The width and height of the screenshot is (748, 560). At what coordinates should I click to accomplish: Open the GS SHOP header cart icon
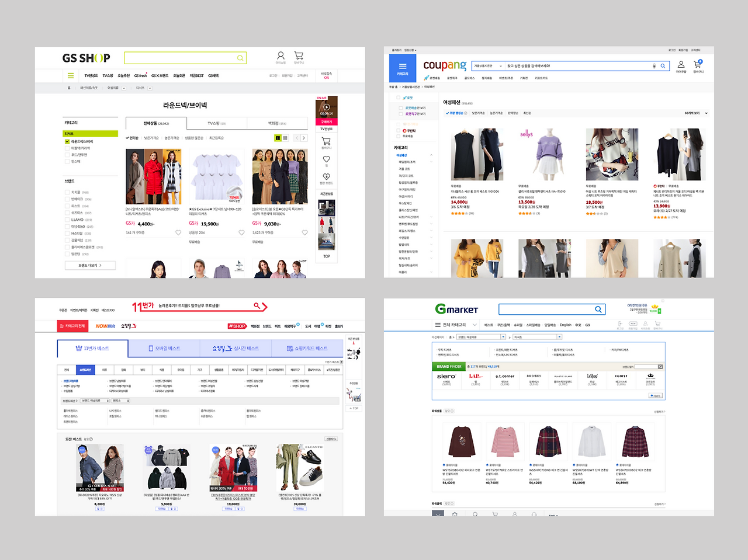(299, 56)
